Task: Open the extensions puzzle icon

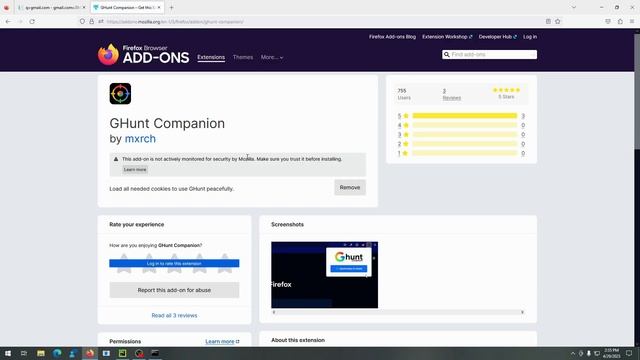Action: 620,21
